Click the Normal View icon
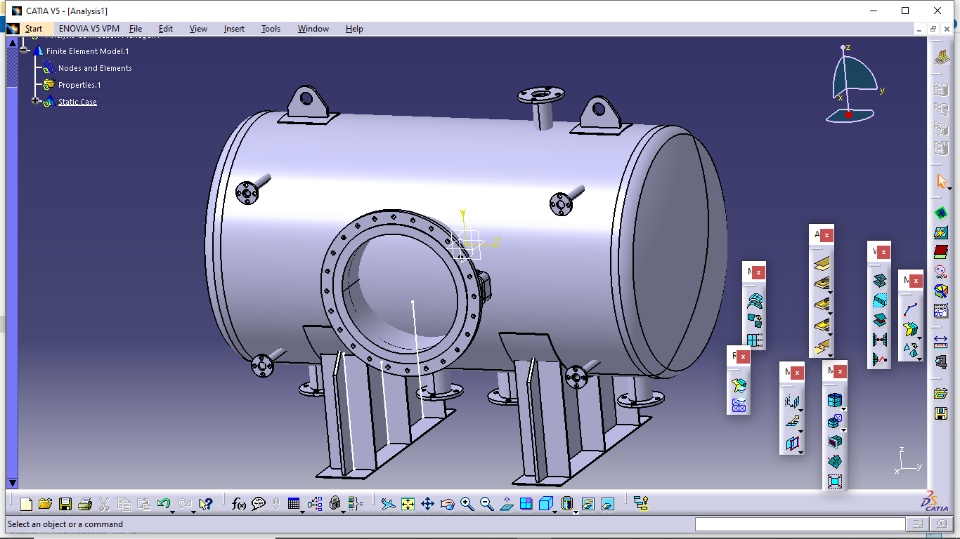The image size is (960, 539). click(506, 503)
